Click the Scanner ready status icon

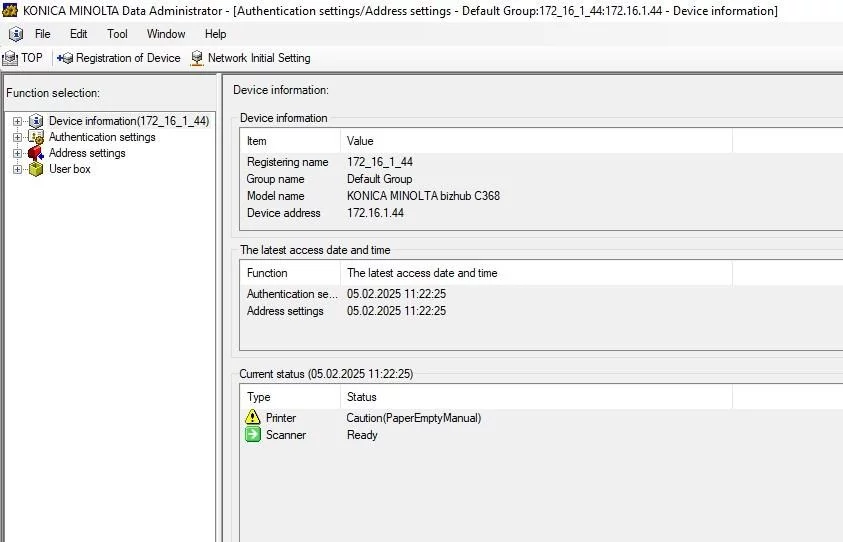point(253,435)
